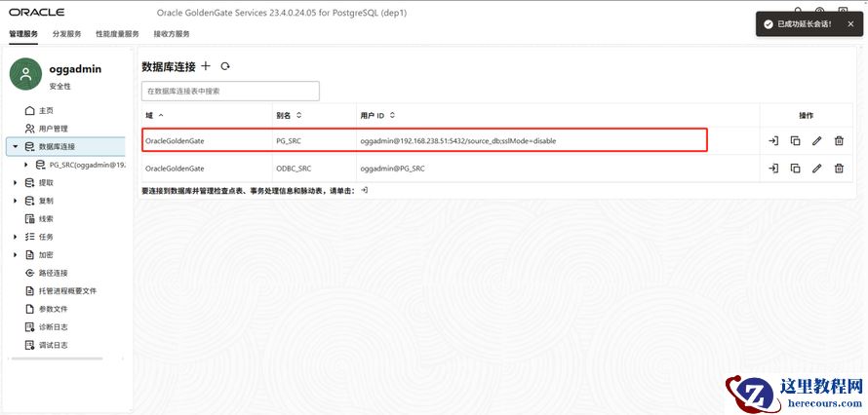The height and width of the screenshot is (415, 868).
Task: Expand the 任务 node arrow
Action: 16,237
